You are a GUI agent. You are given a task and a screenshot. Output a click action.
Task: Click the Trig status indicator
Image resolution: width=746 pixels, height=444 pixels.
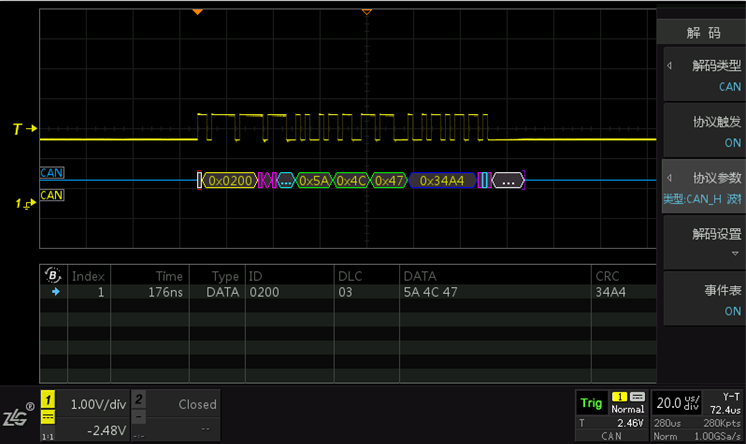click(x=591, y=403)
